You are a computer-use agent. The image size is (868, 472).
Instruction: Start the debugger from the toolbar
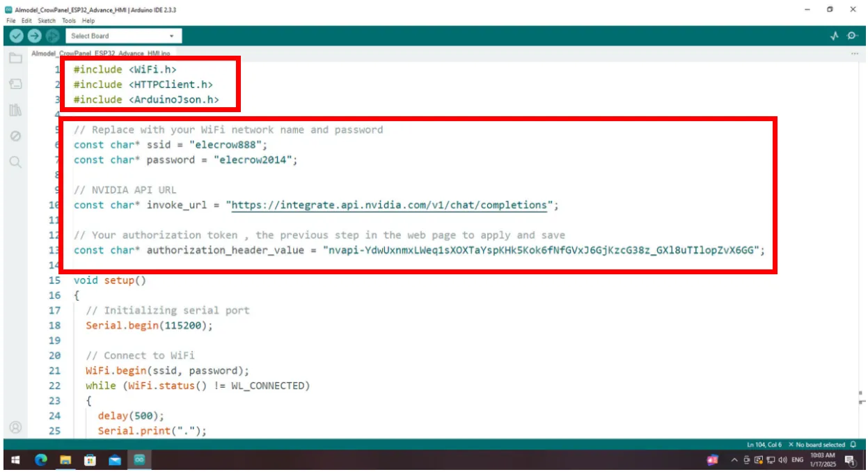pos(52,36)
